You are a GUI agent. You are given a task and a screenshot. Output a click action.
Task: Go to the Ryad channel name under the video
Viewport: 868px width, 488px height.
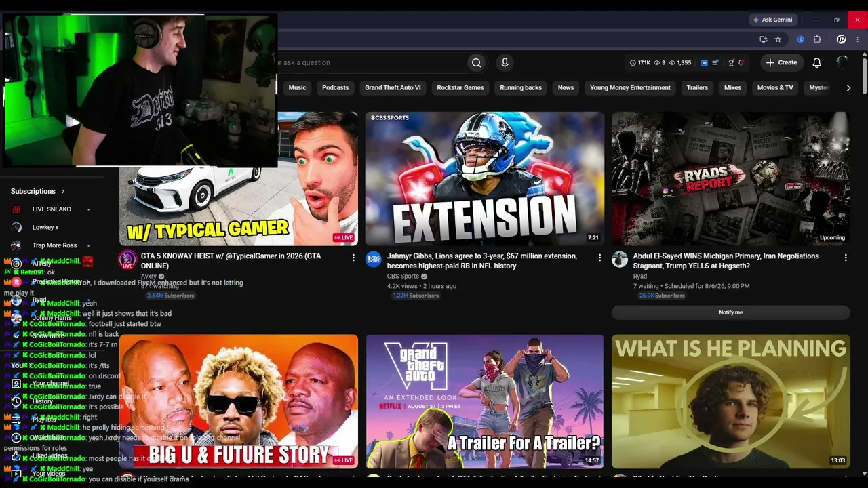pos(640,277)
